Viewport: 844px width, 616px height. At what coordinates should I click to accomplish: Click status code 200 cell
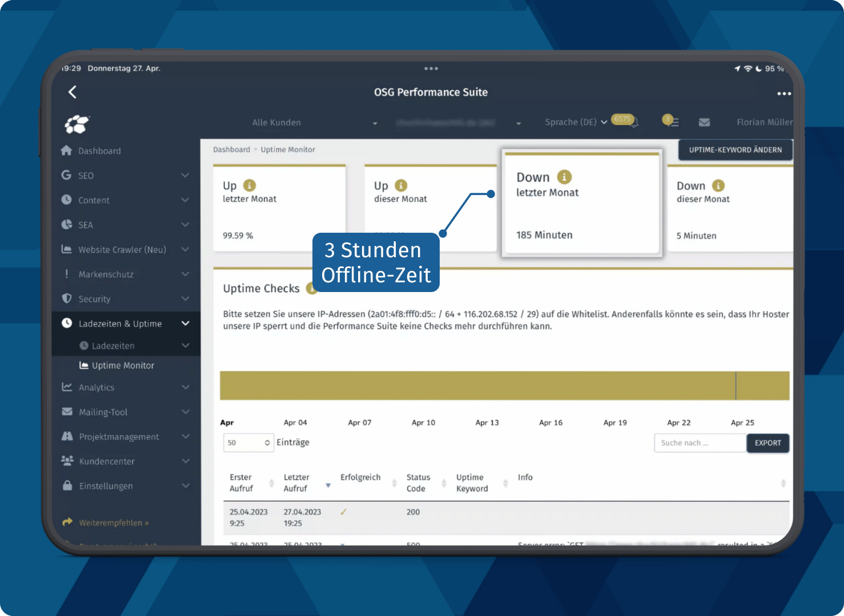click(x=413, y=512)
